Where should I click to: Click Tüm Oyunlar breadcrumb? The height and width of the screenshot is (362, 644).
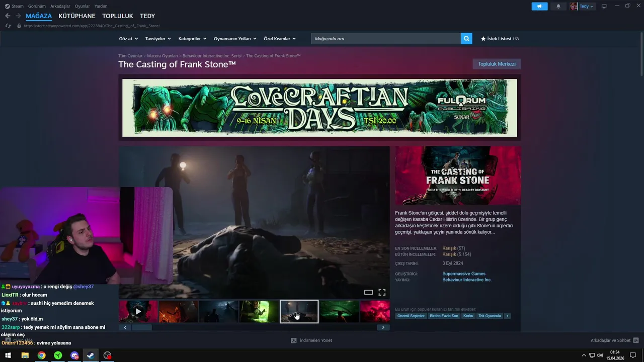coord(130,56)
